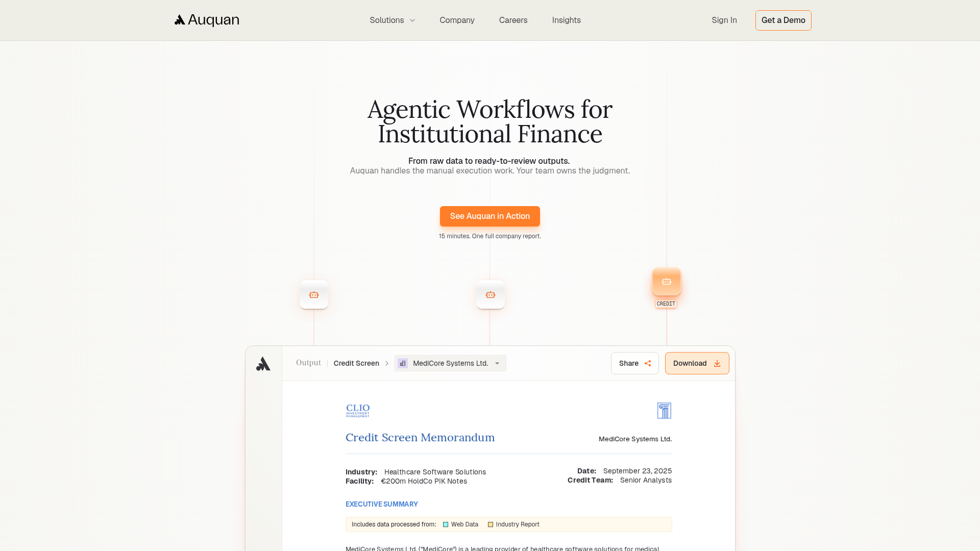Click the CREDIT tag label under agent
Image resolution: width=980 pixels, height=551 pixels.
[x=666, y=304]
